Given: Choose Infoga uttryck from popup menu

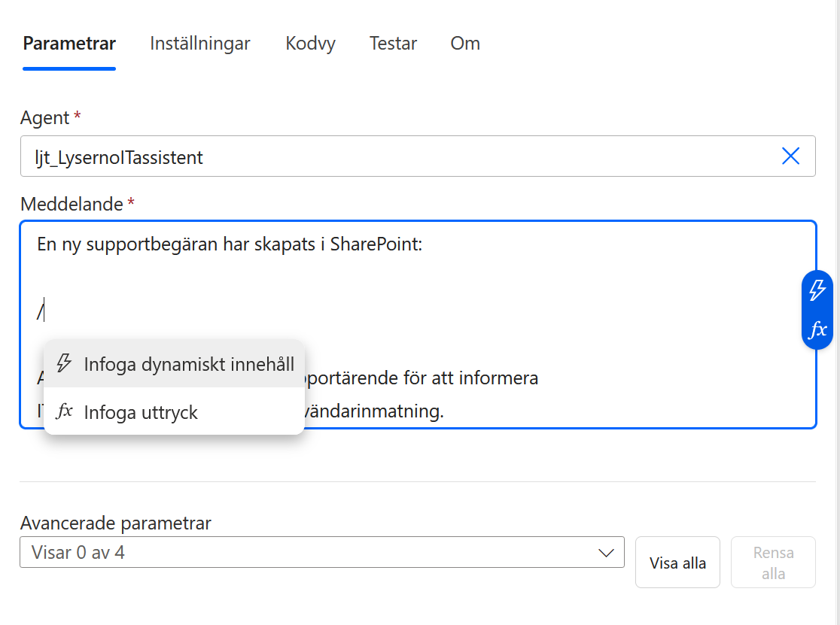Looking at the screenshot, I should click(174, 411).
